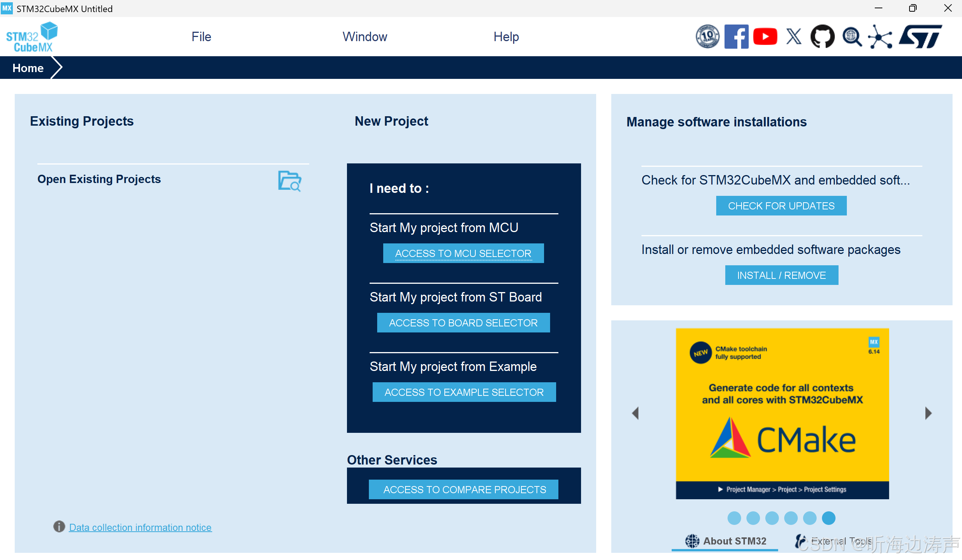Click ACCESS TO COMPARE PROJECTS button
The image size is (962, 560).
click(463, 489)
